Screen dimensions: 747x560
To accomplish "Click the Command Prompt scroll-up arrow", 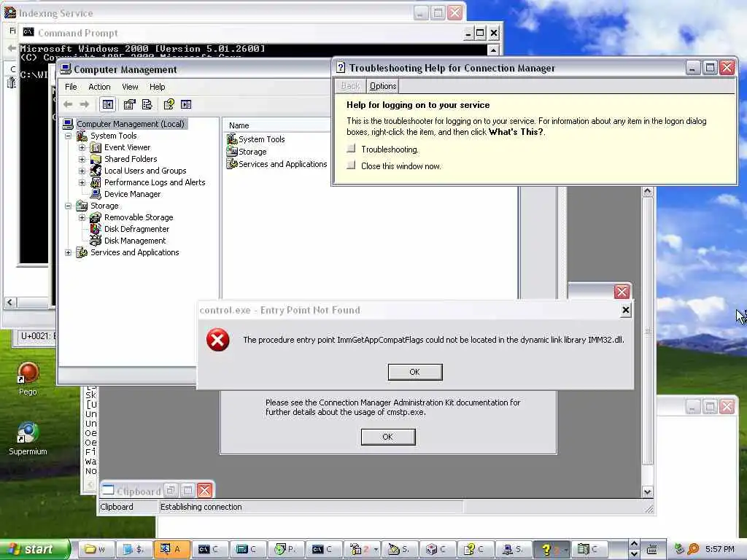I will pos(493,50).
